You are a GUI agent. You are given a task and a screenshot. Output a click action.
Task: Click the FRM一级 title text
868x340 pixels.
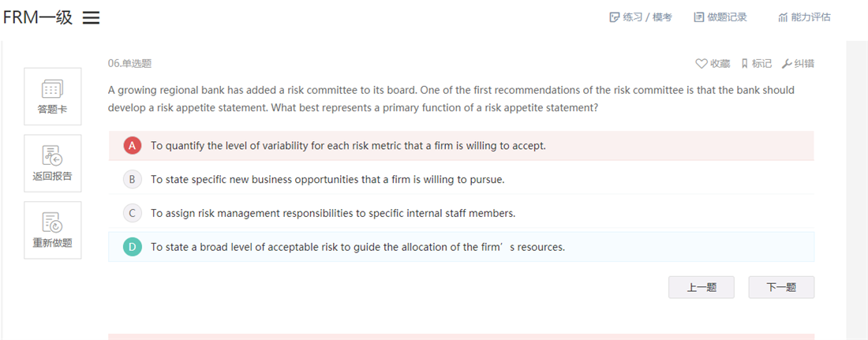(x=38, y=17)
